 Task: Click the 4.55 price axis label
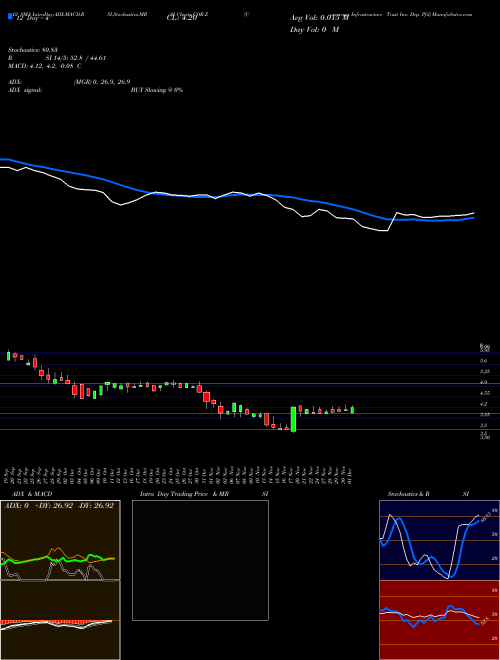click(x=484, y=393)
